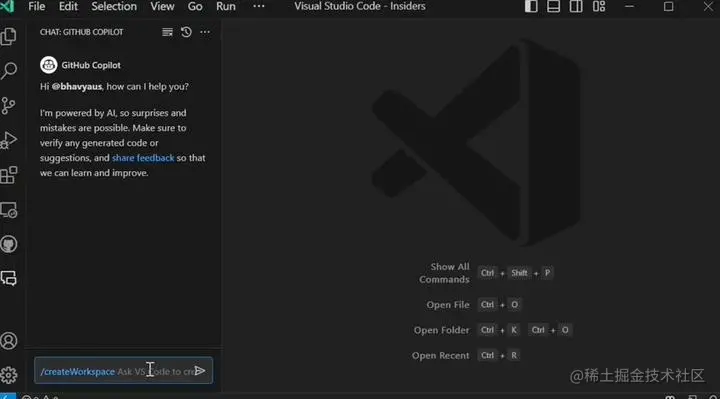Open the File menu
Image resolution: width=720 pixels, height=399 pixels.
coord(36,6)
